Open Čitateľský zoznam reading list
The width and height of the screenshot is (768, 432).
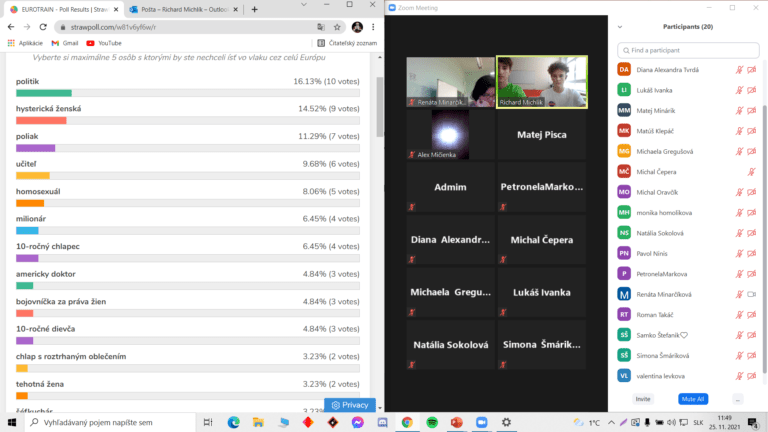(x=347, y=43)
